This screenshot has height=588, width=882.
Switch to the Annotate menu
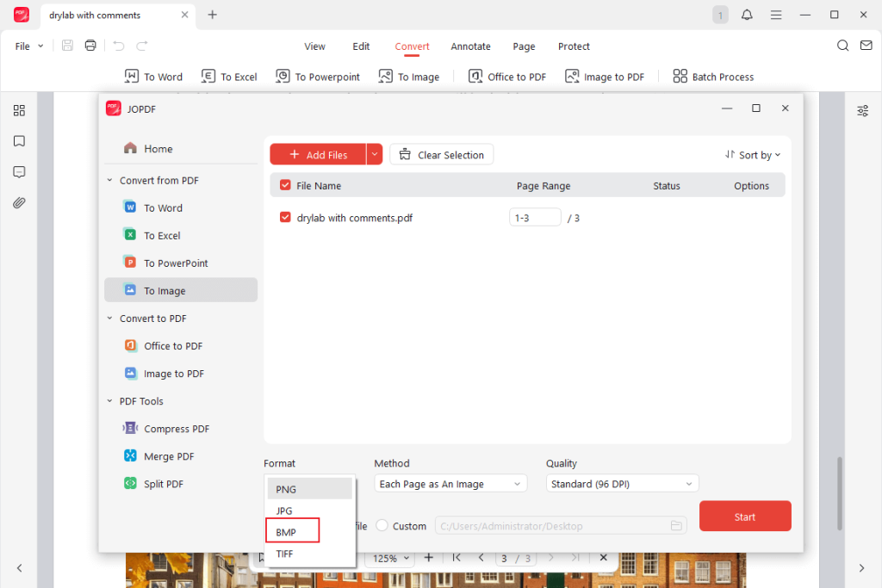(470, 46)
